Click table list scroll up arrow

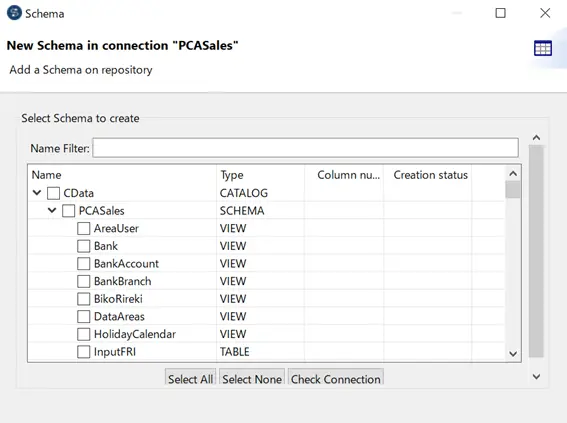(x=513, y=174)
